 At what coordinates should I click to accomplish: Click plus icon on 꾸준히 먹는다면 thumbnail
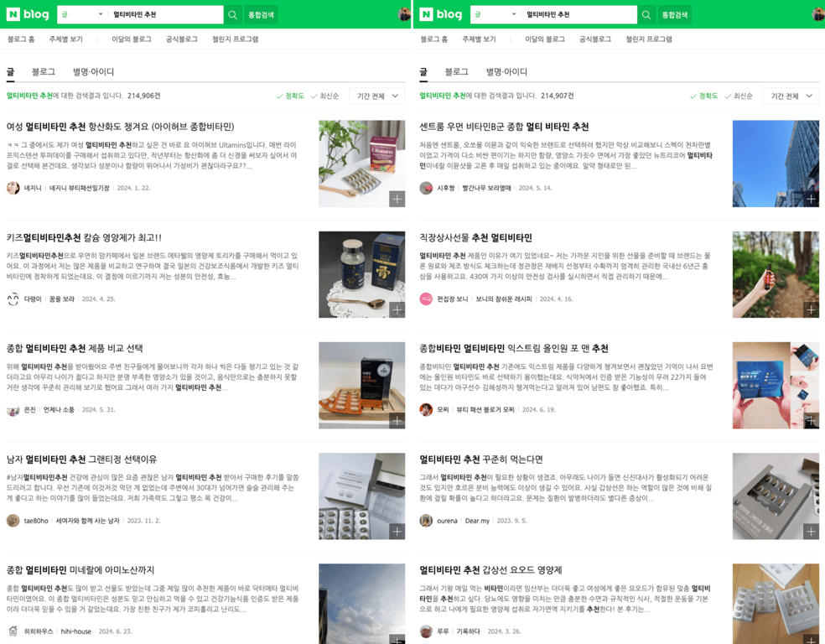pyautogui.click(x=812, y=532)
